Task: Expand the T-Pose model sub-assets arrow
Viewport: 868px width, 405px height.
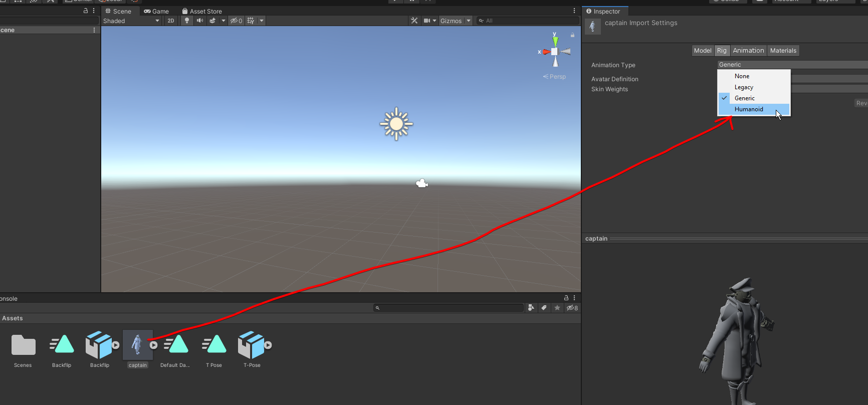Action: tap(268, 345)
